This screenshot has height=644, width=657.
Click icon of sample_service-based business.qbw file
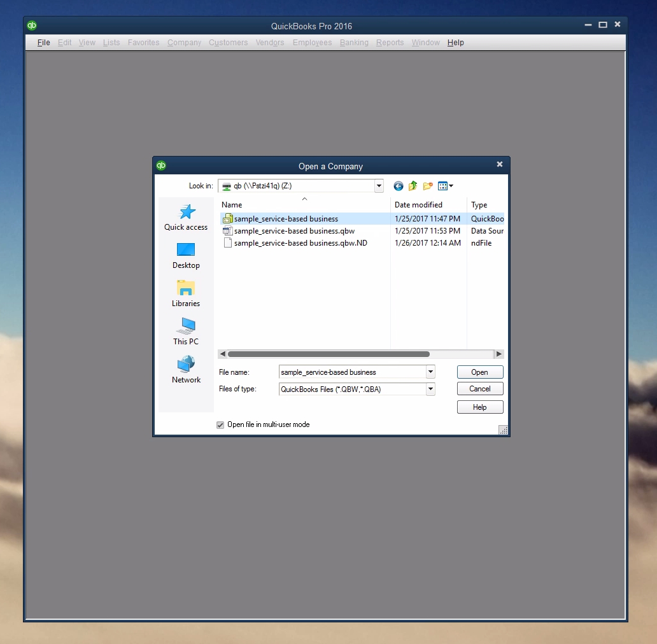(227, 231)
